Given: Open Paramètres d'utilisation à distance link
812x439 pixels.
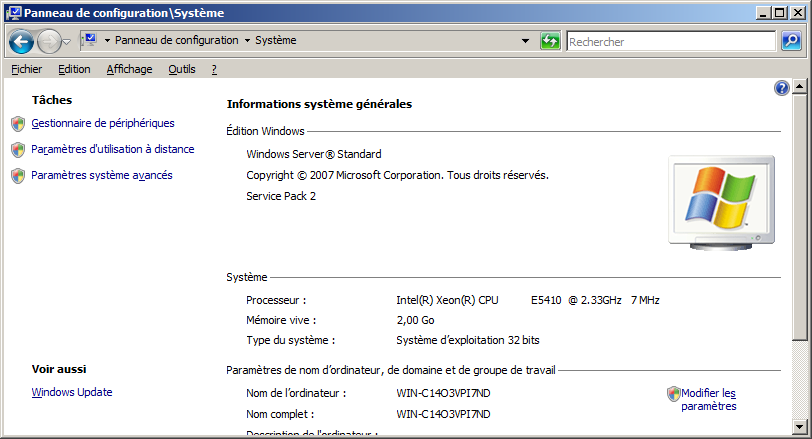Looking at the screenshot, I should (x=113, y=149).
